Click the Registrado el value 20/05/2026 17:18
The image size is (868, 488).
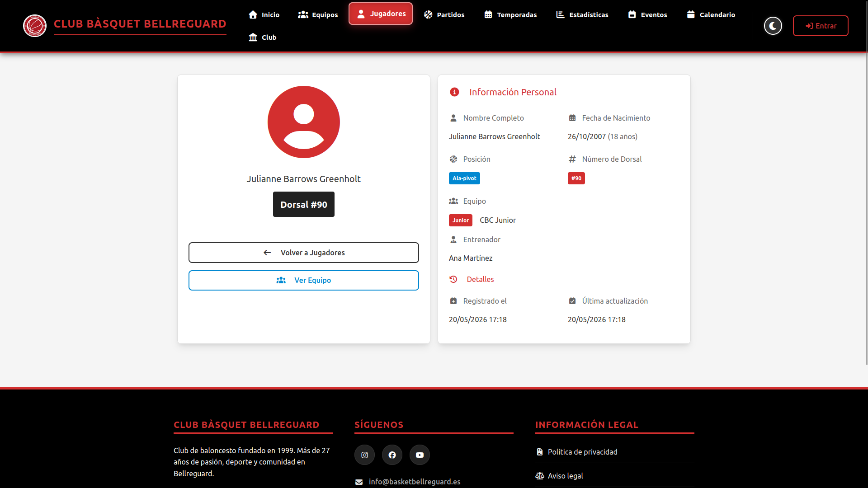[x=478, y=319]
